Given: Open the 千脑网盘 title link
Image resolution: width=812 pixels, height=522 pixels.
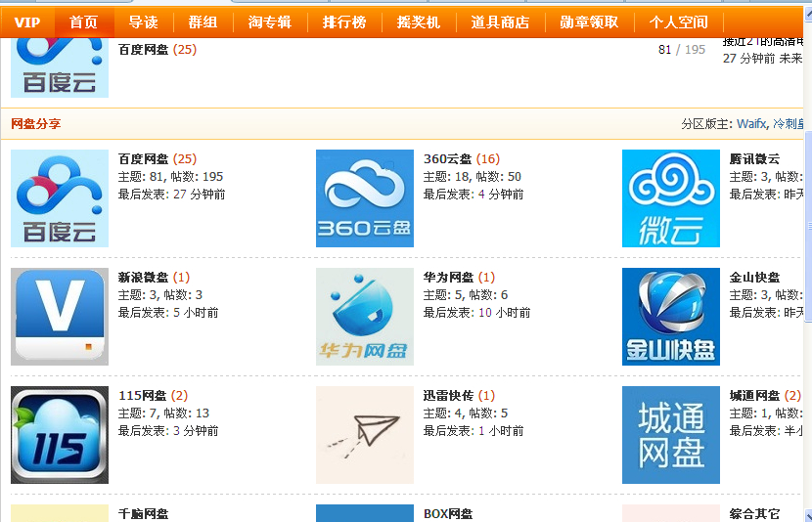Looking at the screenshot, I should (144, 514).
